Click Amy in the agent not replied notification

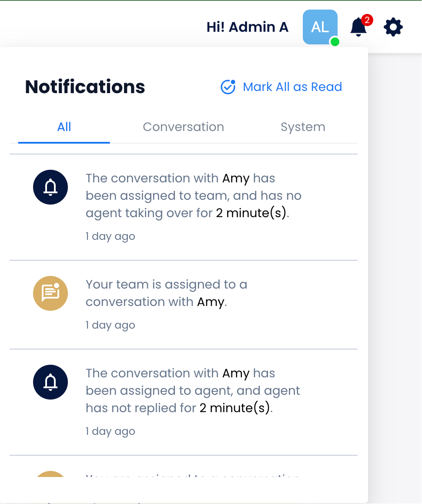236,373
